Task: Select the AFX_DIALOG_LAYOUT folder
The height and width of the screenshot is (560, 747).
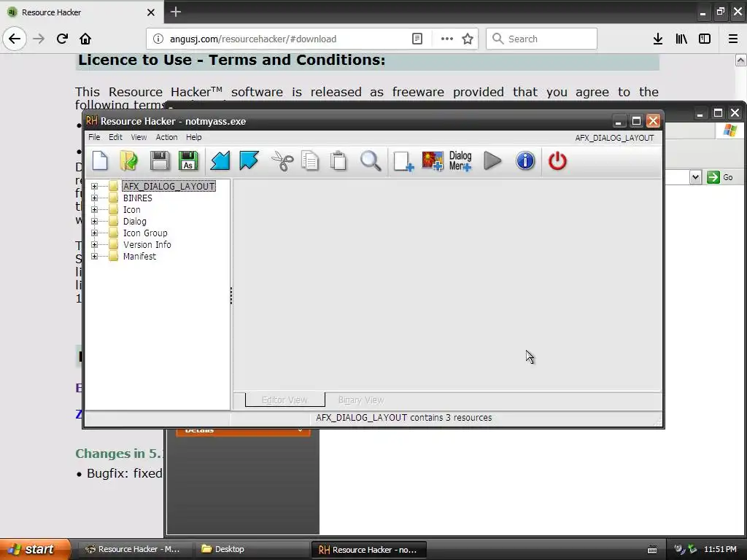Action: (x=169, y=186)
